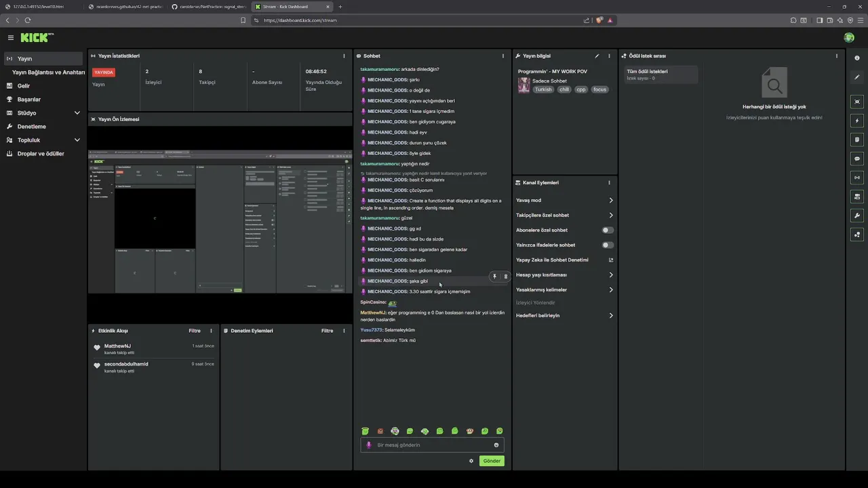
Task: Reload the page with browser refresh button
Action: click(x=27, y=20)
